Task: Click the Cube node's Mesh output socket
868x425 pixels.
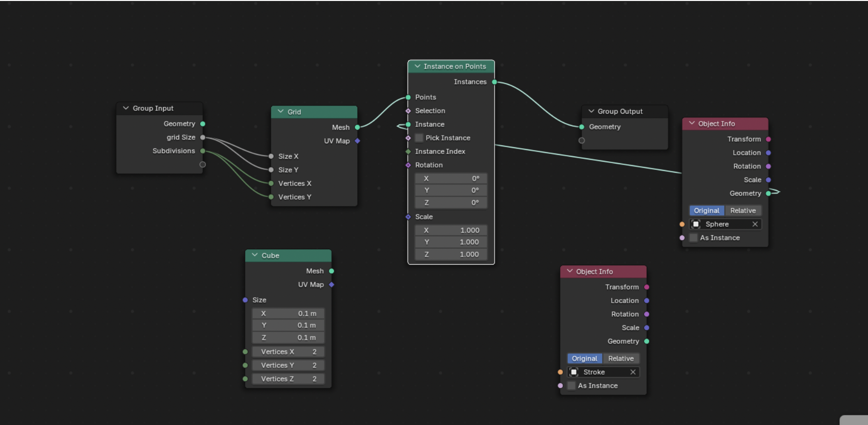Action: coord(332,271)
